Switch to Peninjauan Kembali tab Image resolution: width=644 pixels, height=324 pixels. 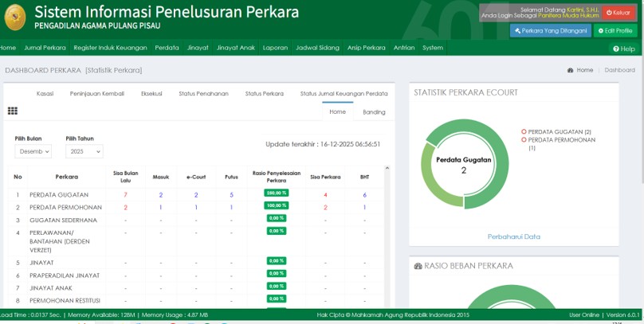(x=97, y=93)
